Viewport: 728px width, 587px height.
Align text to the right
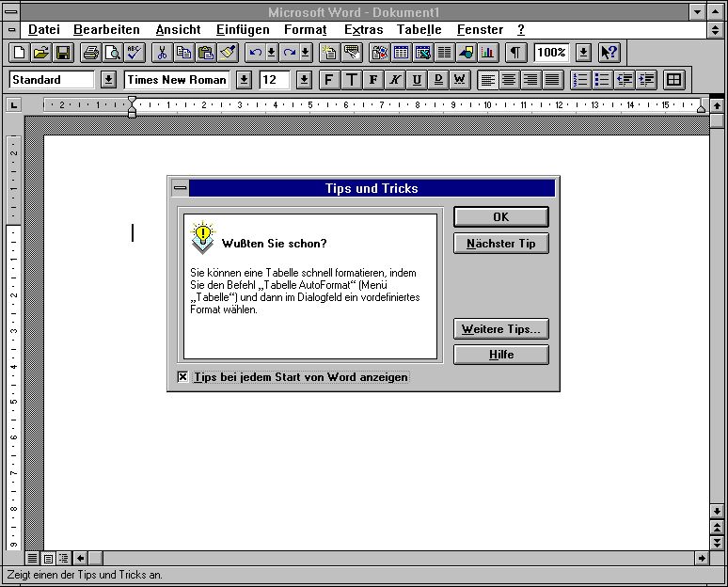coord(530,80)
